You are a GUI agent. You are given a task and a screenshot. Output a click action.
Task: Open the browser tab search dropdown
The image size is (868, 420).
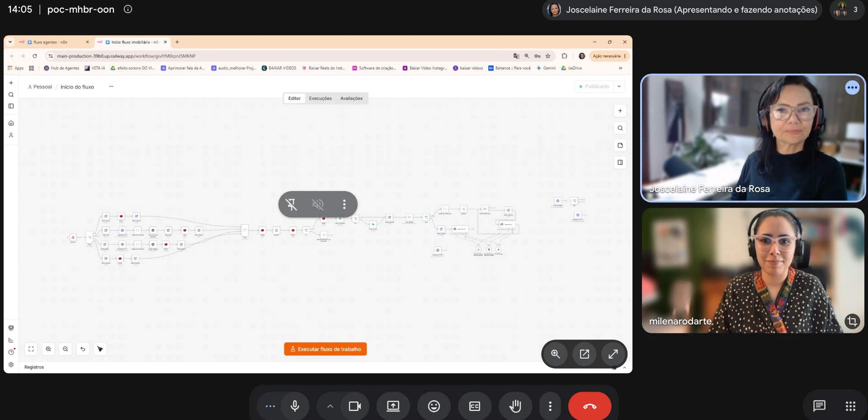[10, 42]
